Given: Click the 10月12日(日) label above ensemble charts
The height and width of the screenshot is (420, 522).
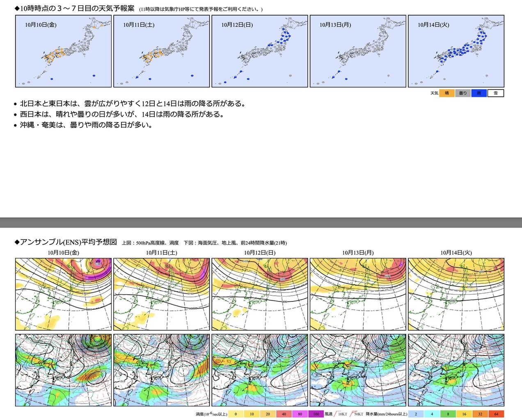Looking at the screenshot, I should (260, 253).
